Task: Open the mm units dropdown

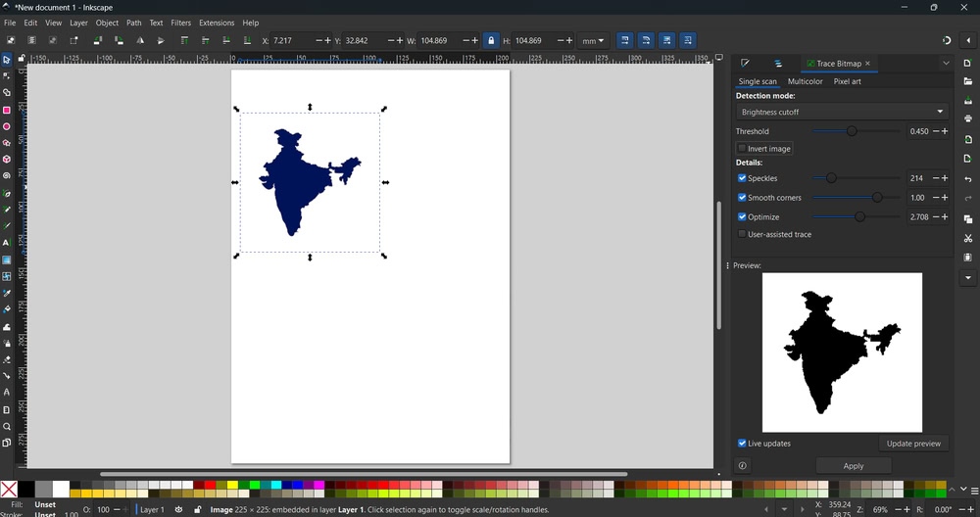Action: tap(593, 40)
